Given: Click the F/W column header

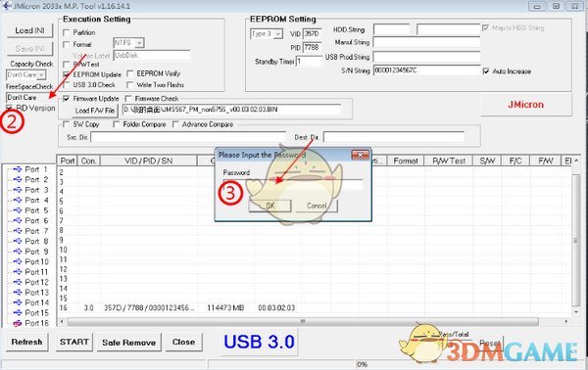Looking at the screenshot, I should click(545, 162).
